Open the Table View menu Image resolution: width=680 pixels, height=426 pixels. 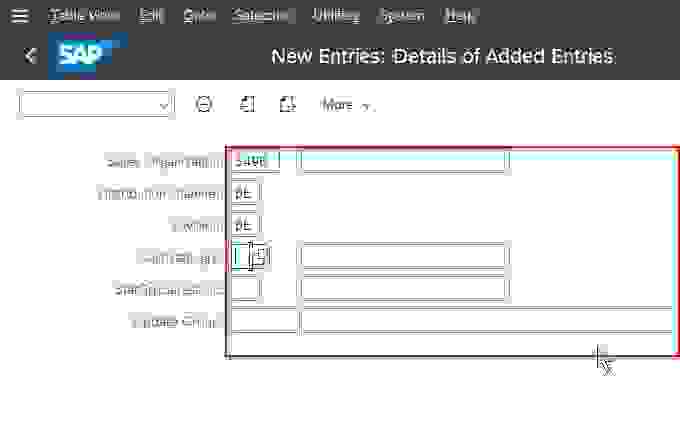tap(84, 16)
